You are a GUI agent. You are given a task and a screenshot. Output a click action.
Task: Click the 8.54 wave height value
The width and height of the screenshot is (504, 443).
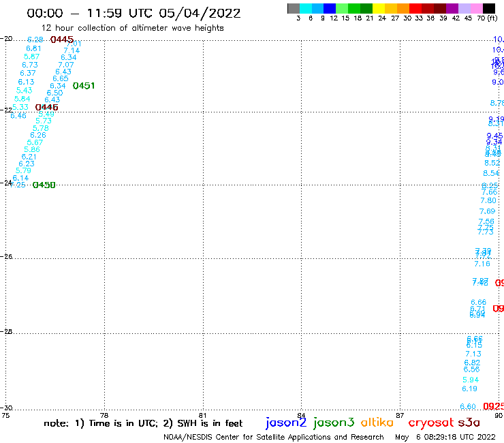pos(491,173)
